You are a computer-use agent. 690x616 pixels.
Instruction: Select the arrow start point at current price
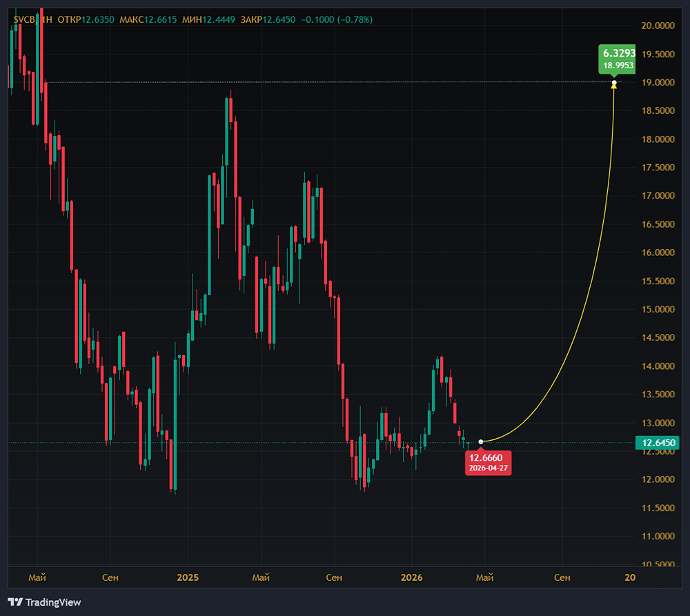(480, 441)
